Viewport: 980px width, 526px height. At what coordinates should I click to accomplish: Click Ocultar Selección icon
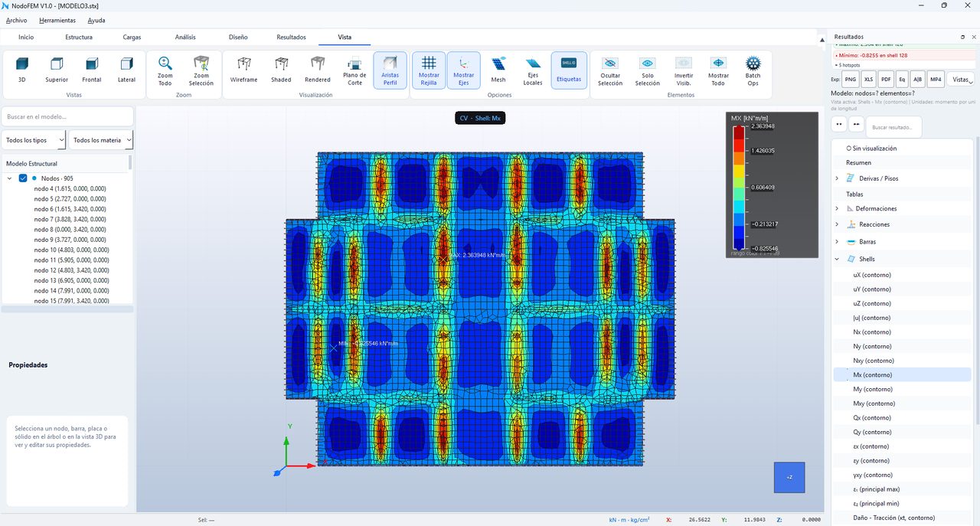coord(610,64)
